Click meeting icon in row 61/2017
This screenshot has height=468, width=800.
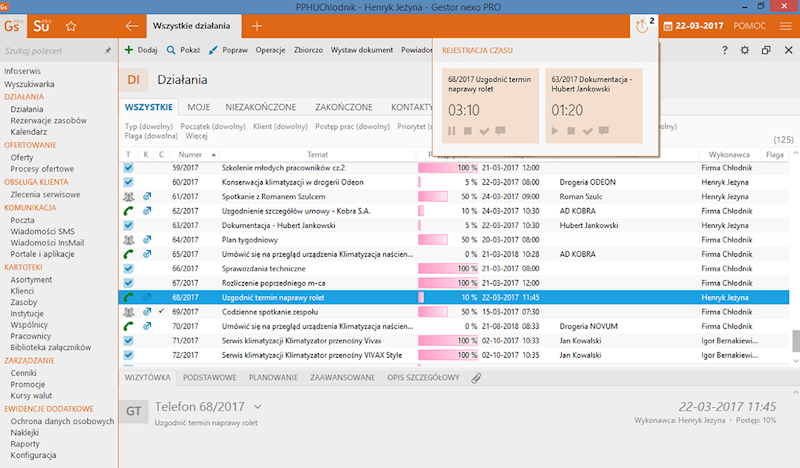(x=129, y=196)
